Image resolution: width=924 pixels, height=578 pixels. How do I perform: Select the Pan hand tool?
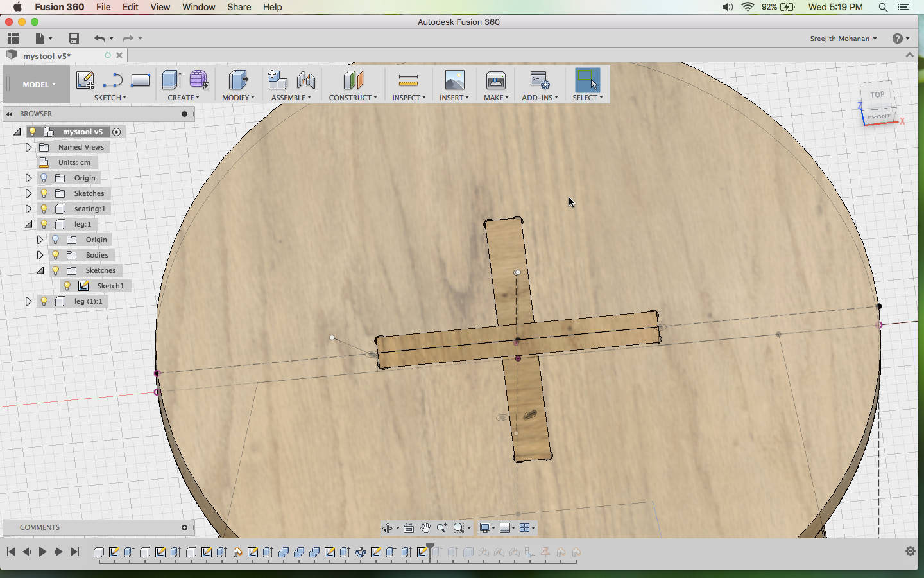tap(425, 528)
